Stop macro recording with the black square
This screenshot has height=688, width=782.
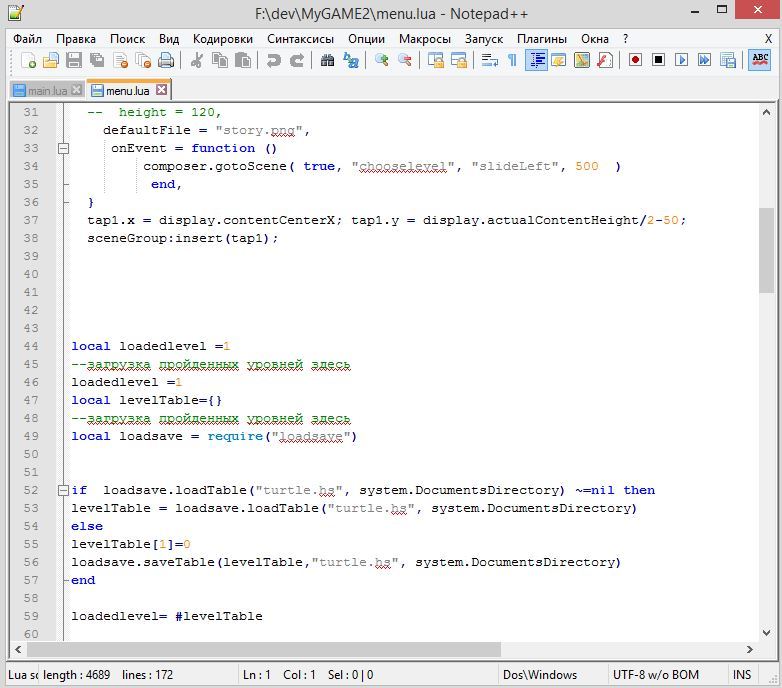click(x=658, y=60)
